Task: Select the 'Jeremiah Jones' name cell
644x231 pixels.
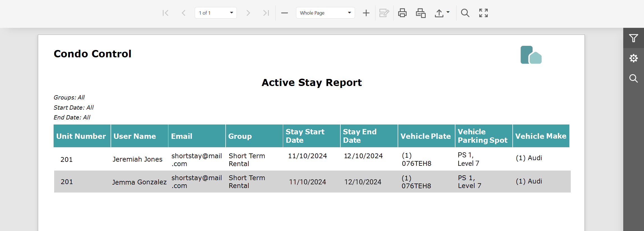Action: [x=137, y=159]
